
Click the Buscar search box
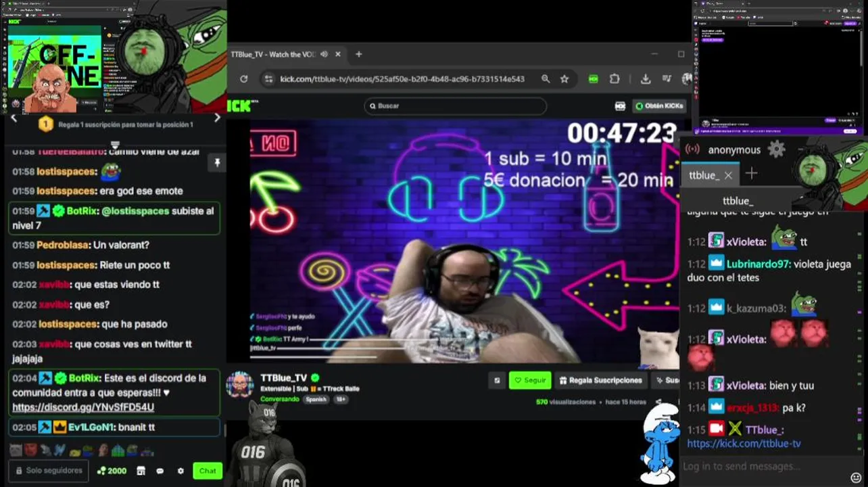click(455, 106)
